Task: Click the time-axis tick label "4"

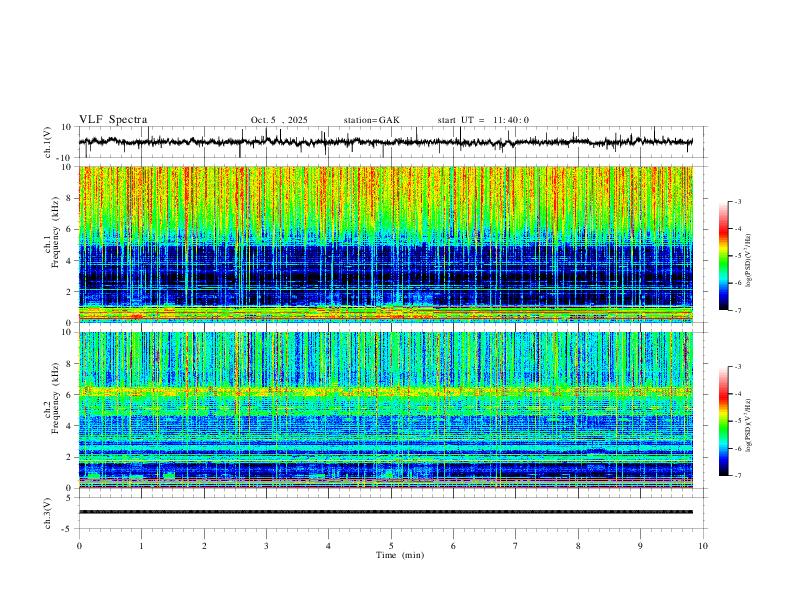Action: click(328, 546)
